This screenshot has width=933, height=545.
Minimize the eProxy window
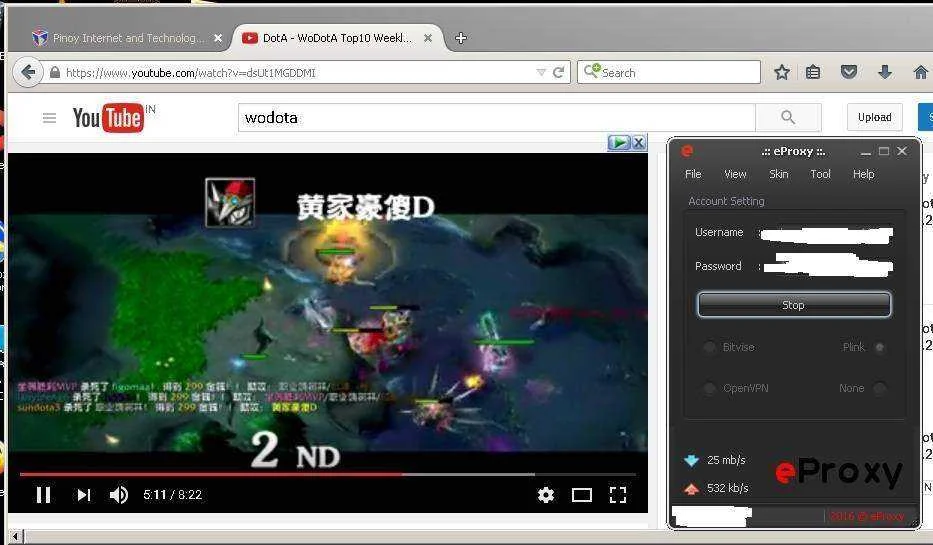coord(866,152)
